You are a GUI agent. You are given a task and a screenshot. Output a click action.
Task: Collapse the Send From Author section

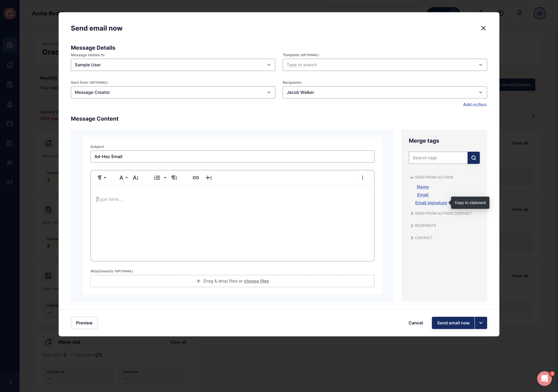click(x=431, y=178)
